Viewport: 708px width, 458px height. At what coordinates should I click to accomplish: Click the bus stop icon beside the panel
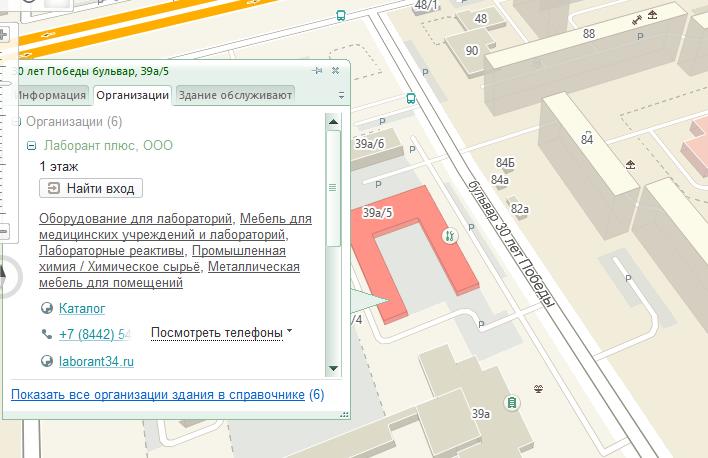pos(410,98)
